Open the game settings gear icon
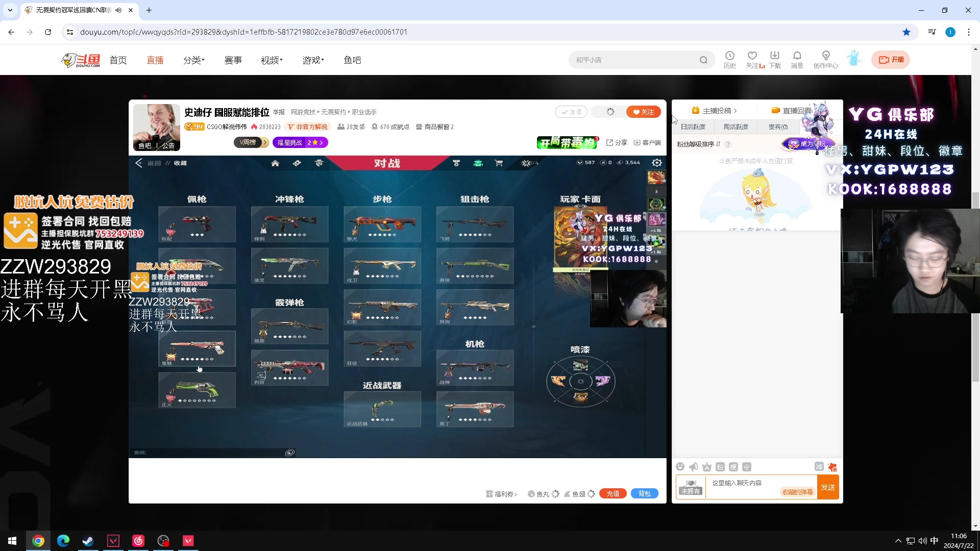 click(x=658, y=163)
